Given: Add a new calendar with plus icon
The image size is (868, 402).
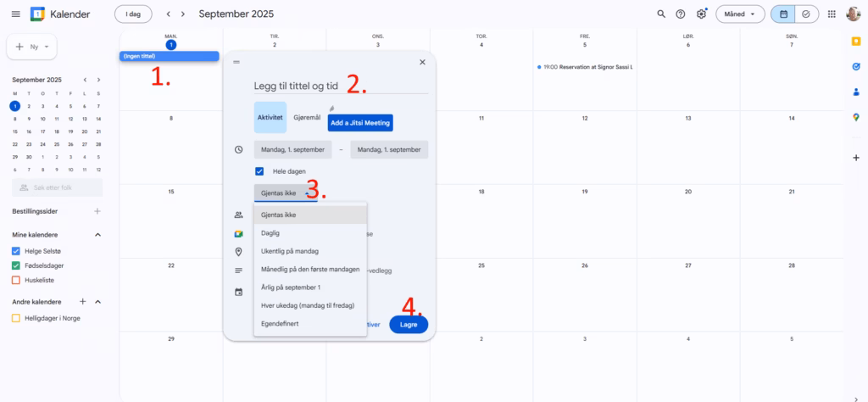Looking at the screenshot, I should coord(83,301).
